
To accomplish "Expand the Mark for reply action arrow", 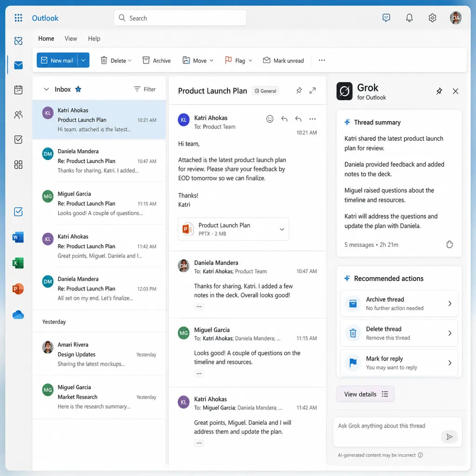I will point(450,363).
